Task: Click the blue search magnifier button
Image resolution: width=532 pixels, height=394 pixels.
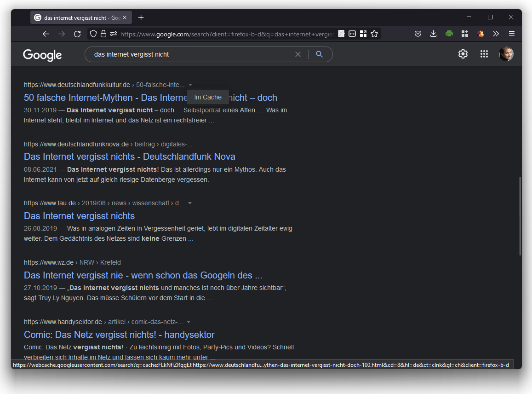Action: (320, 54)
